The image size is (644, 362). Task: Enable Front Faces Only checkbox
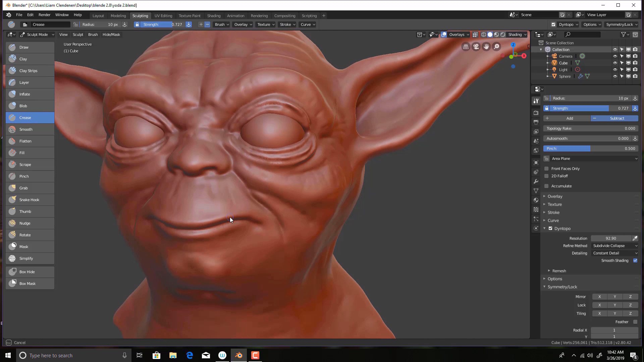point(546,169)
